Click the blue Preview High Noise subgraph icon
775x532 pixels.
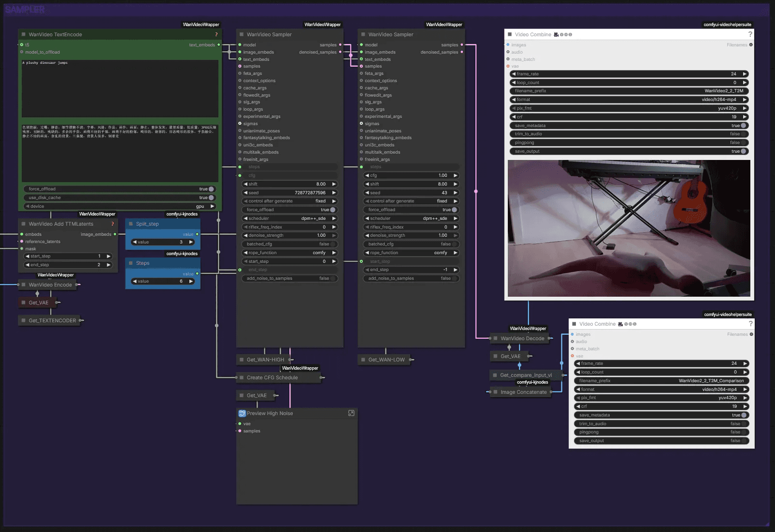click(242, 414)
